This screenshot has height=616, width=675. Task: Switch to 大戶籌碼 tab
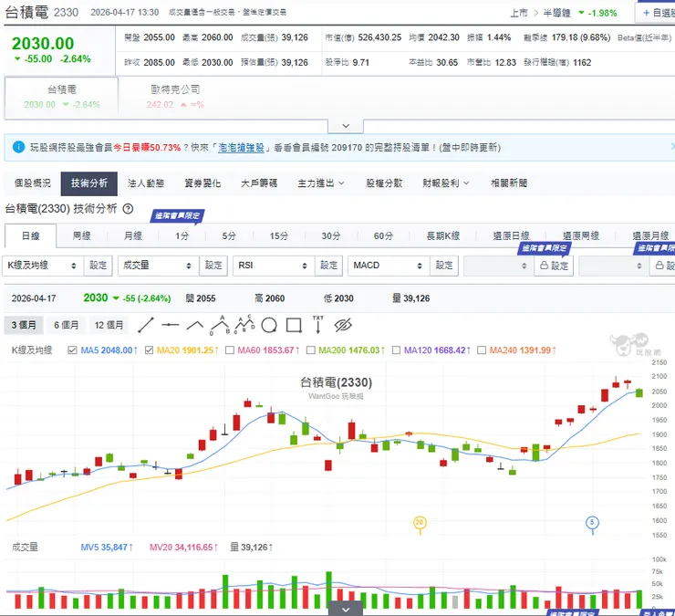click(259, 183)
